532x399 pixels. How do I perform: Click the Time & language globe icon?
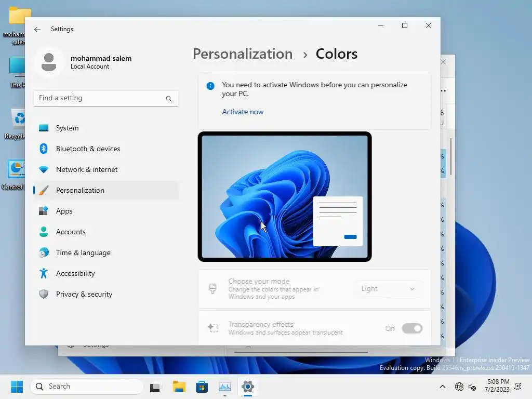click(44, 252)
